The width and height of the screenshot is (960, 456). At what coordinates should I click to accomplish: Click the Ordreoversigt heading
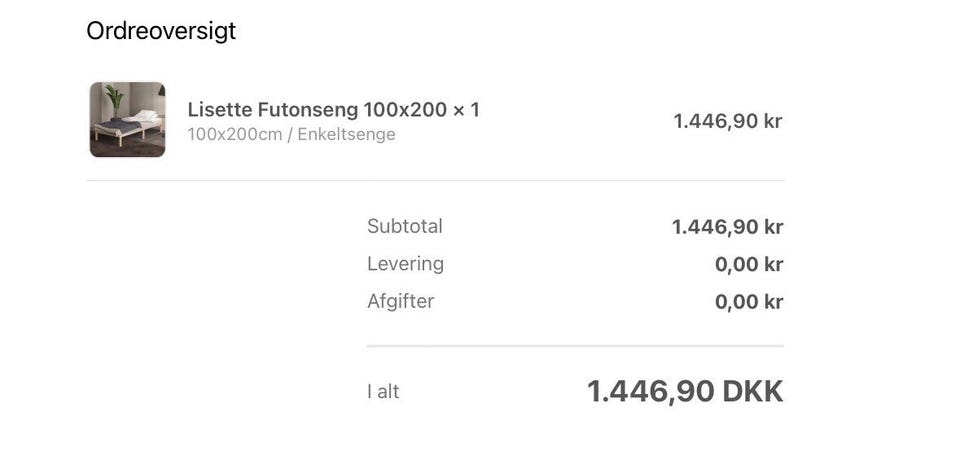[x=161, y=31]
